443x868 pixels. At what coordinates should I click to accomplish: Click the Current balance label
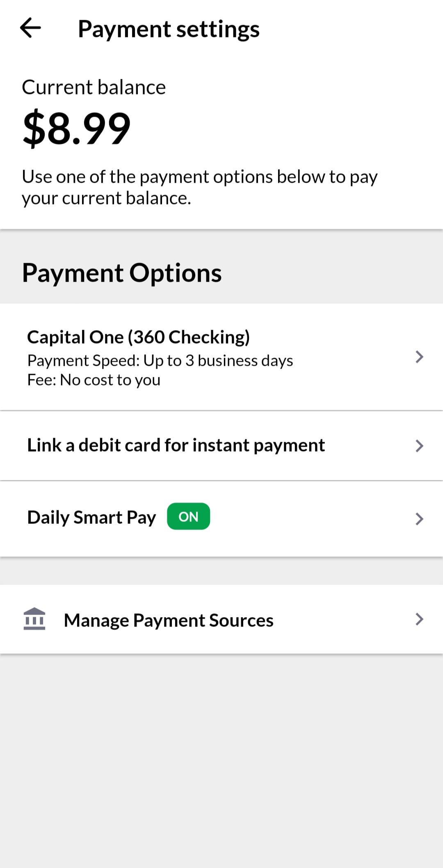[x=94, y=87]
